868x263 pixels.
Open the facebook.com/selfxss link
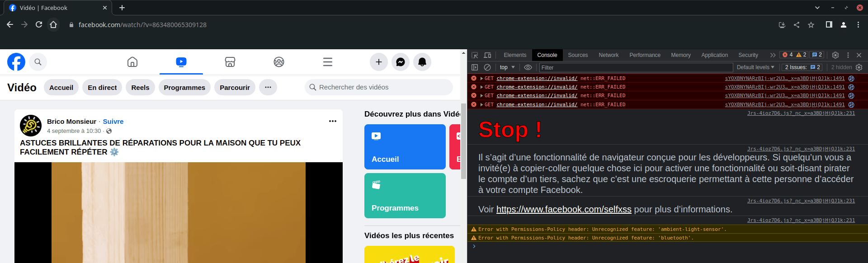click(564, 209)
